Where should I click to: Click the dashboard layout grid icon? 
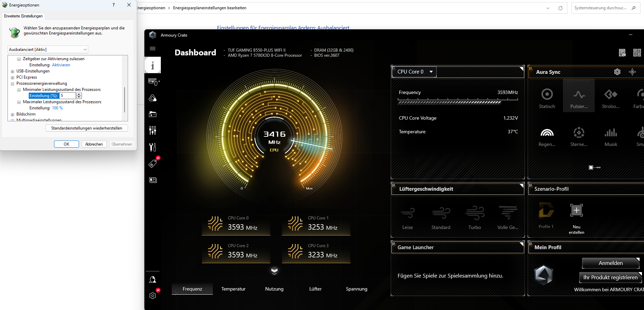pos(637,53)
